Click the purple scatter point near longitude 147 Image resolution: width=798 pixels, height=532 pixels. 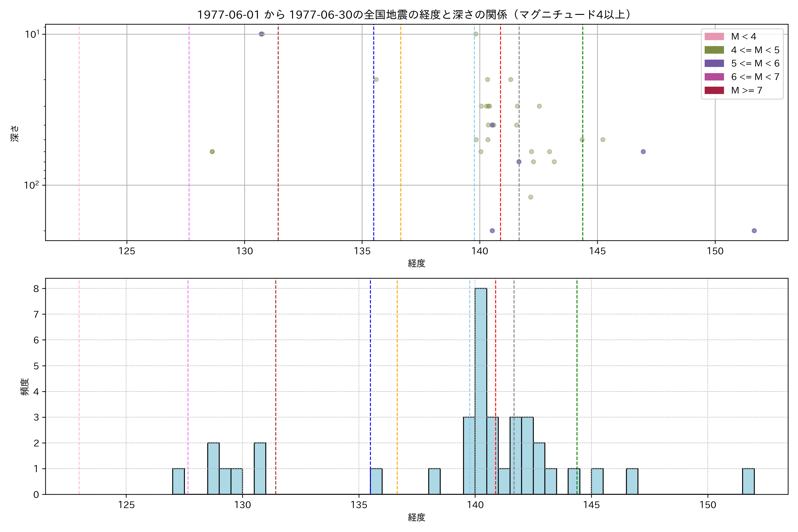[643, 152]
